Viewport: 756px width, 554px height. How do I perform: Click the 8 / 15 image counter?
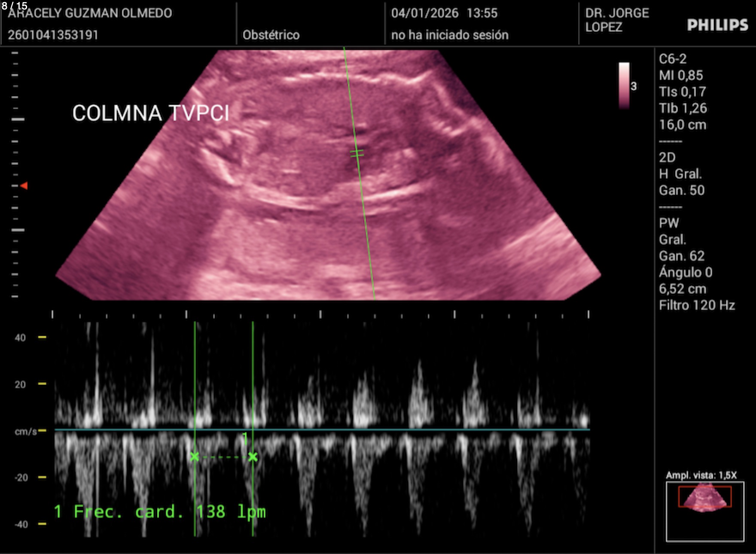(x=14, y=6)
